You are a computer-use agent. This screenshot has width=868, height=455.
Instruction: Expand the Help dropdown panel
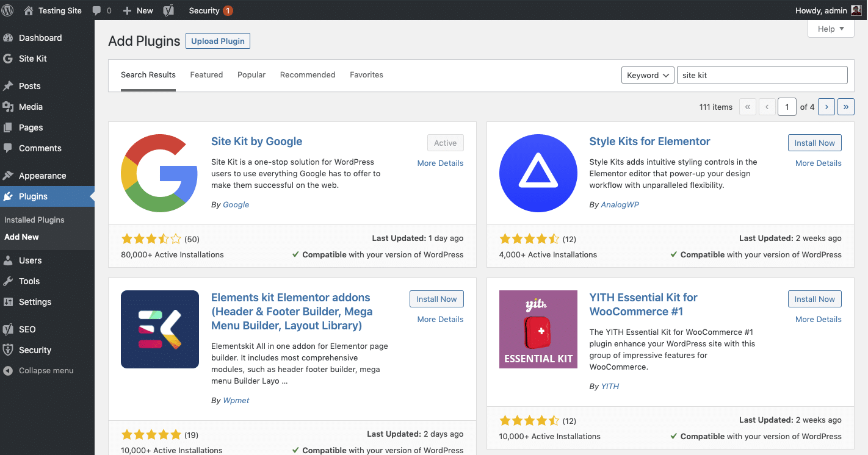pos(831,29)
